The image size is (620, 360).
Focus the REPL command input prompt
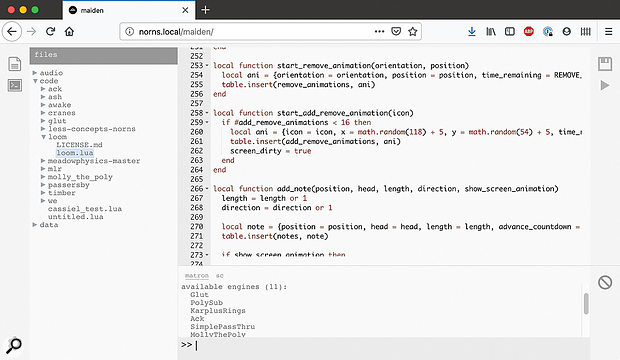[x=384, y=345]
